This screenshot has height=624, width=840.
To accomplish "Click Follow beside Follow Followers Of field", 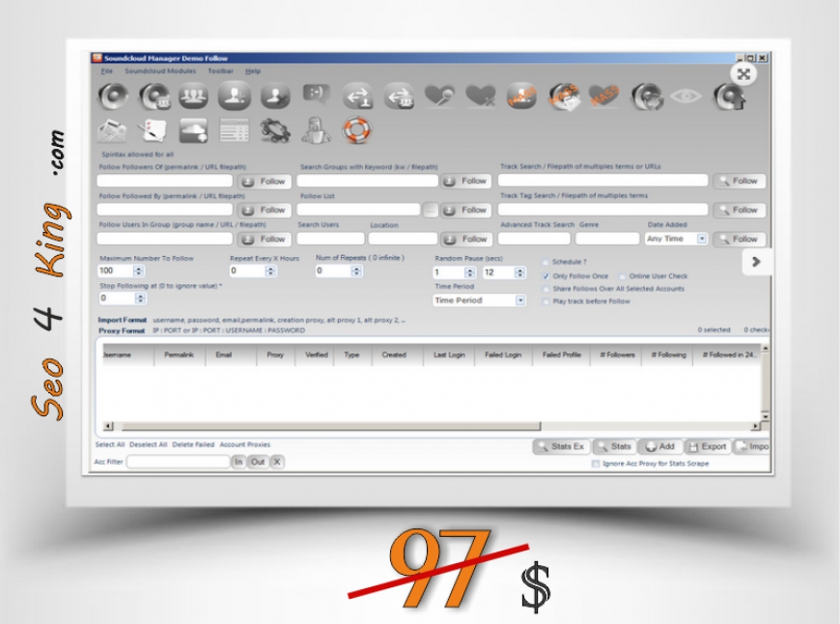I will [x=265, y=182].
